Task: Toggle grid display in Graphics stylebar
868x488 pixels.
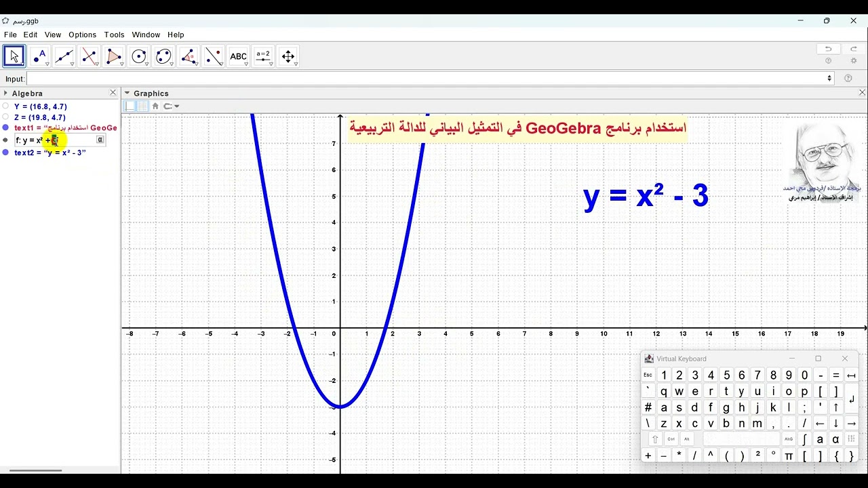Action: point(142,106)
